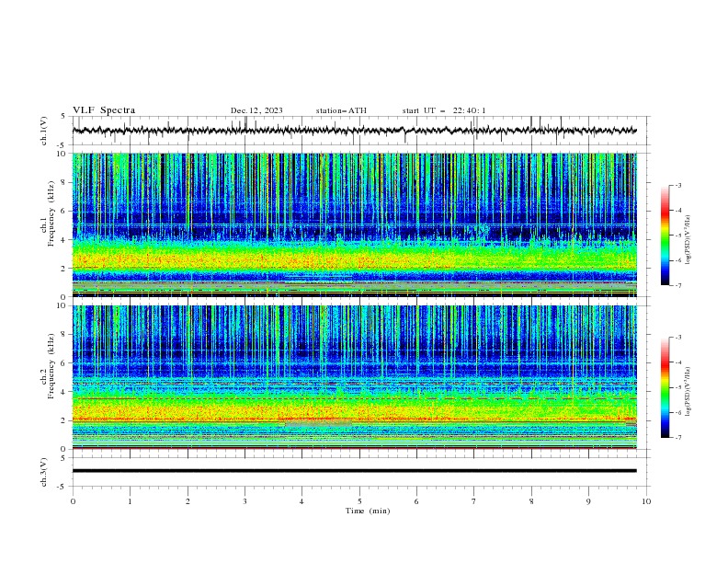728x563 pixels.
Task: Click the ch.2 'Frequency (kHz)' axis label
Action: pos(51,365)
